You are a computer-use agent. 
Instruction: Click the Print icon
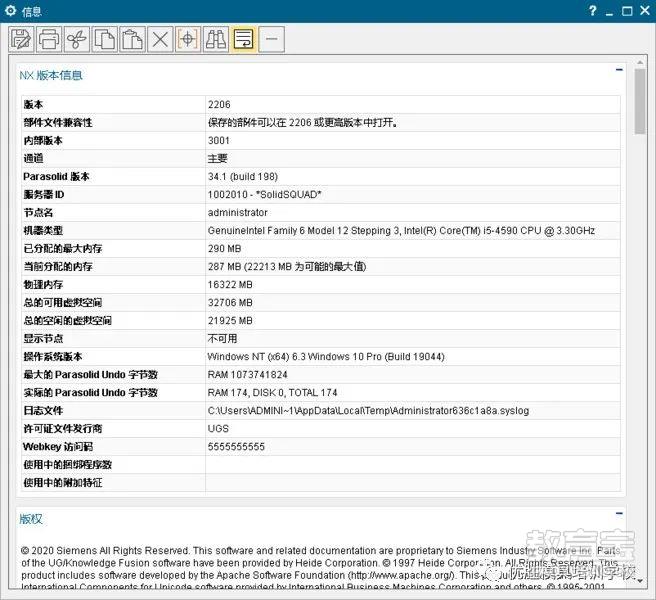pyautogui.click(x=49, y=39)
